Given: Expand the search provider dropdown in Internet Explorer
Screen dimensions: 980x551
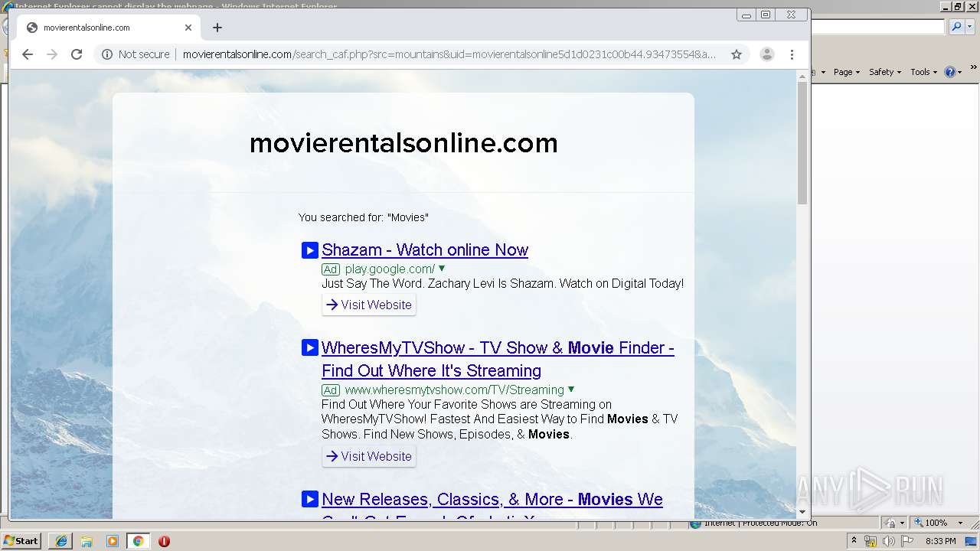Looking at the screenshot, I should pyautogui.click(x=969, y=27).
